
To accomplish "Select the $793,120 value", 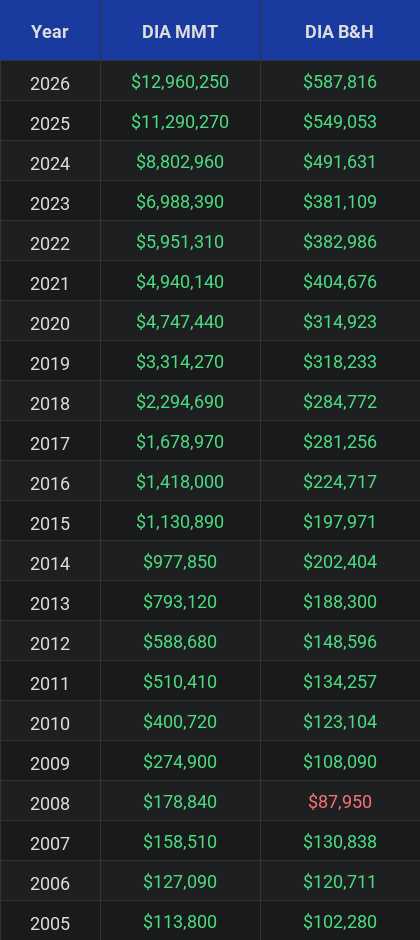I will click(x=180, y=602).
